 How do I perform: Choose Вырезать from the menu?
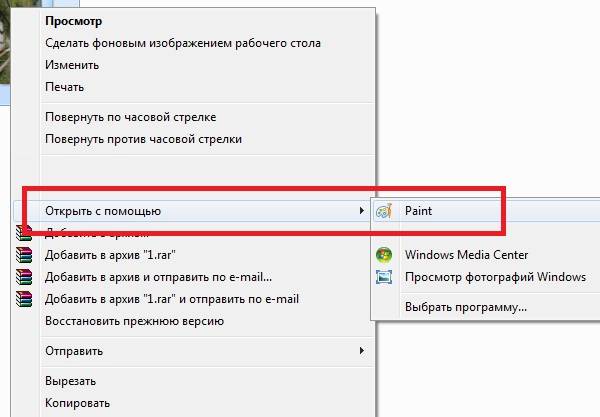70,381
